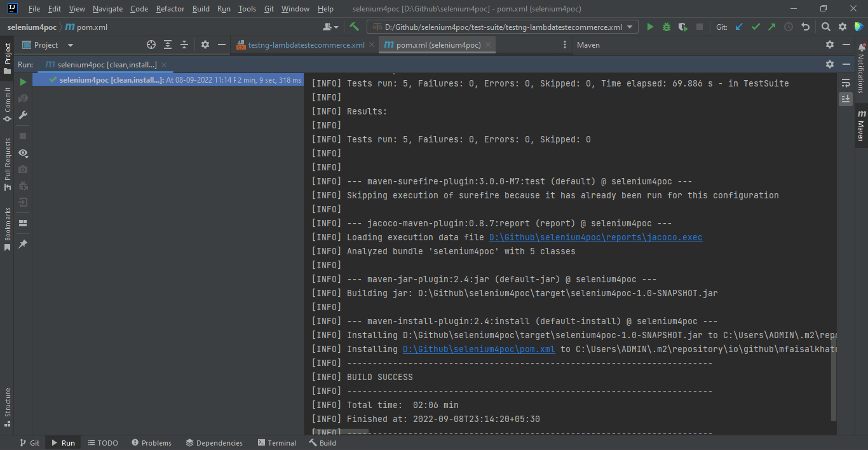868x450 pixels.
Task: Commit changes via the green checkmark Git icon
Action: pyautogui.click(x=756, y=27)
